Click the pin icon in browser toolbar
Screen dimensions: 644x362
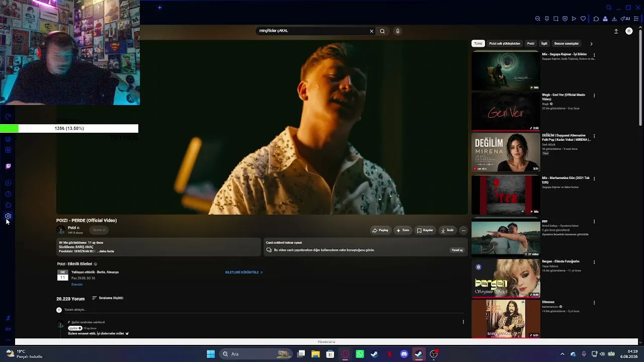[547, 19]
